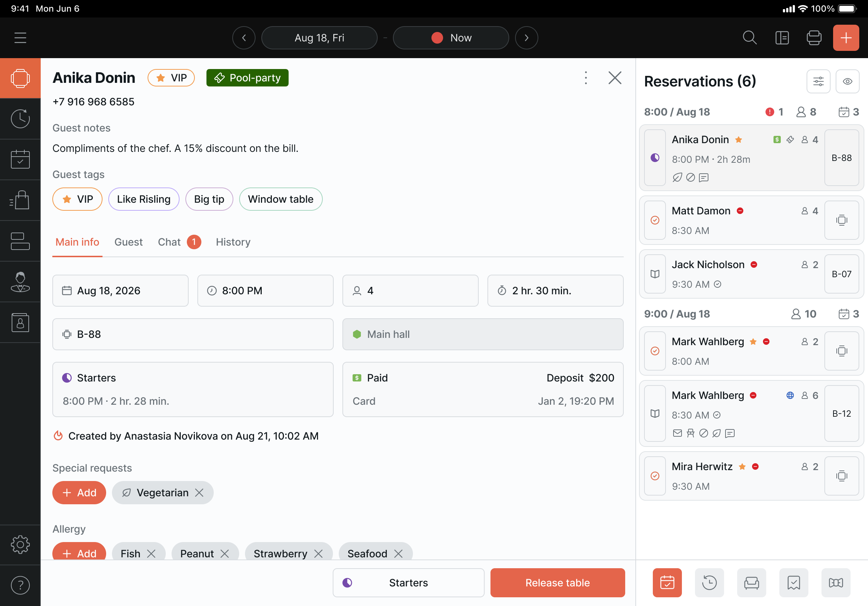This screenshot has height=606, width=868.
Task: Open the 8:00 PM time selector
Action: pyautogui.click(x=265, y=291)
